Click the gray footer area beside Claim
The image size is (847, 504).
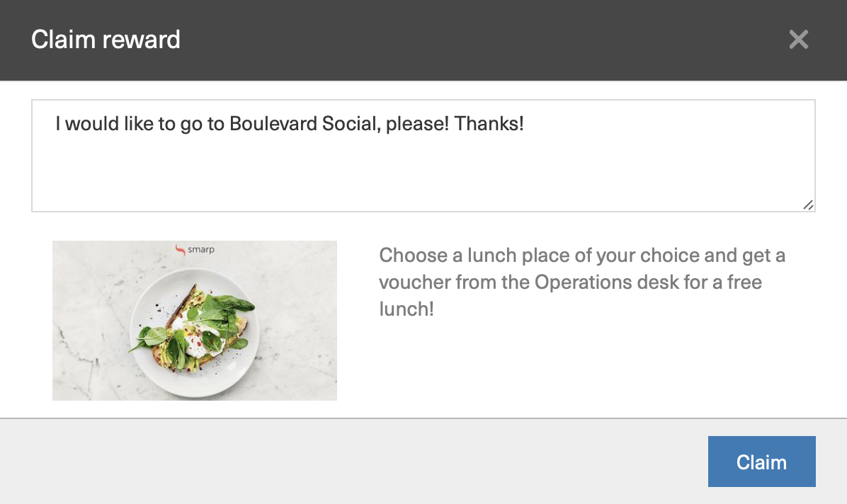tap(351, 462)
